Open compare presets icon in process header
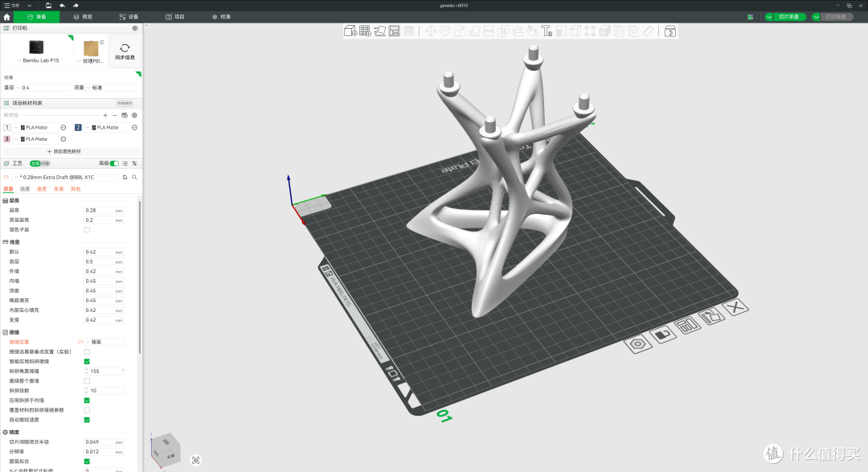This screenshot has width=868, height=472. (134, 163)
